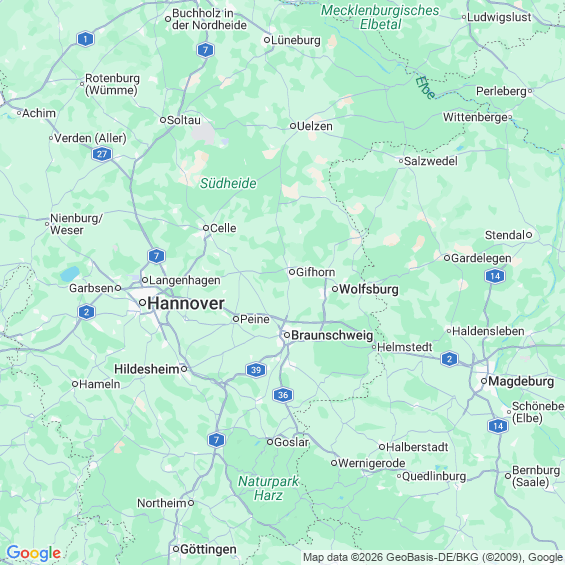Click the A14 shield near Gardelegen
This screenshot has height=565, width=565.
(495, 276)
